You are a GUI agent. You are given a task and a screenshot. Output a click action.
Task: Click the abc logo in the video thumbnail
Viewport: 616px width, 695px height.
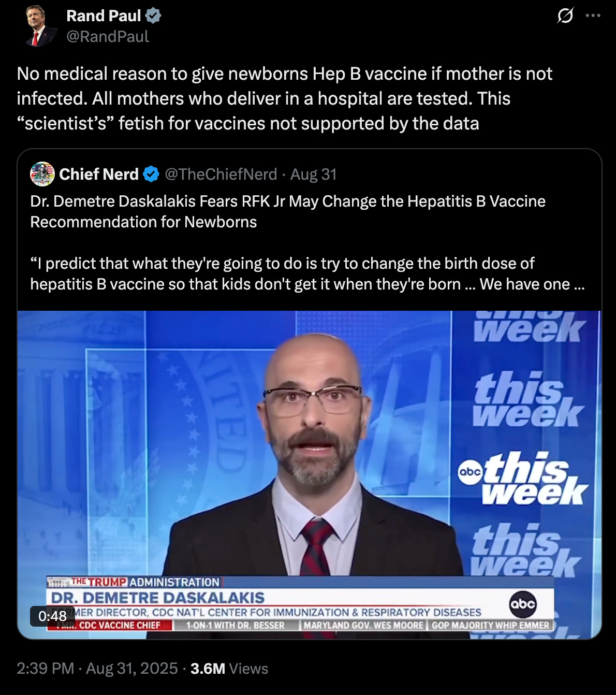[x=523, y=604]
